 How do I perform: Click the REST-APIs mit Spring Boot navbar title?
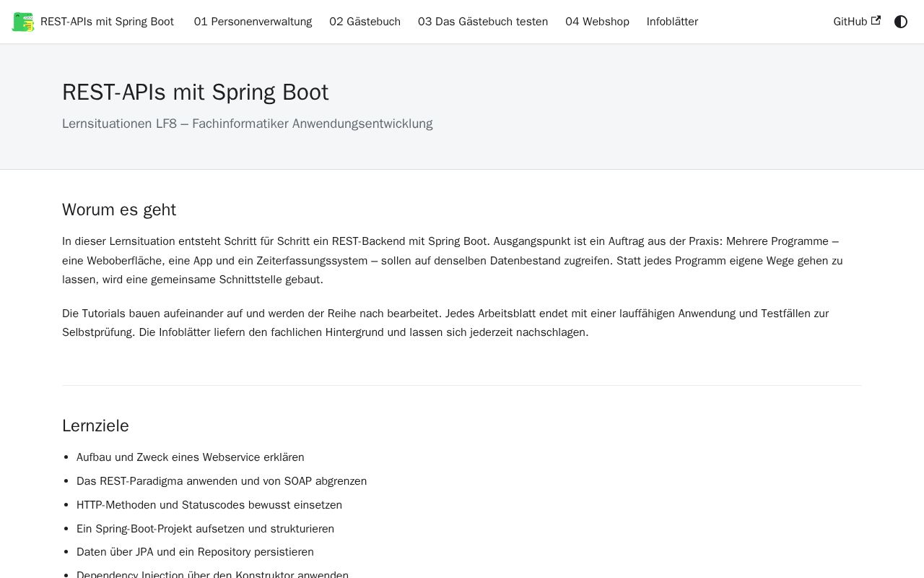pyautogui.click(x=107, y=22)
